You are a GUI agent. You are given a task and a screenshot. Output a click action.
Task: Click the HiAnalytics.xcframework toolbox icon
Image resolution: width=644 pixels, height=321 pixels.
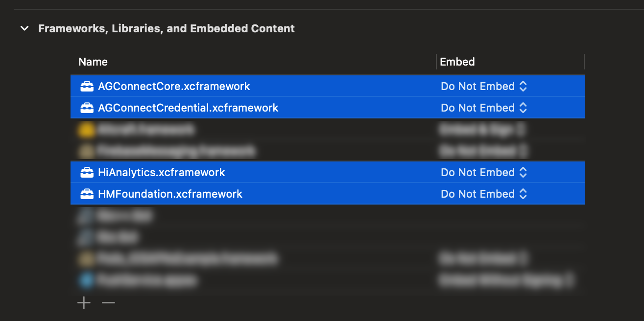pyautogui.click(x=87, y=173)
